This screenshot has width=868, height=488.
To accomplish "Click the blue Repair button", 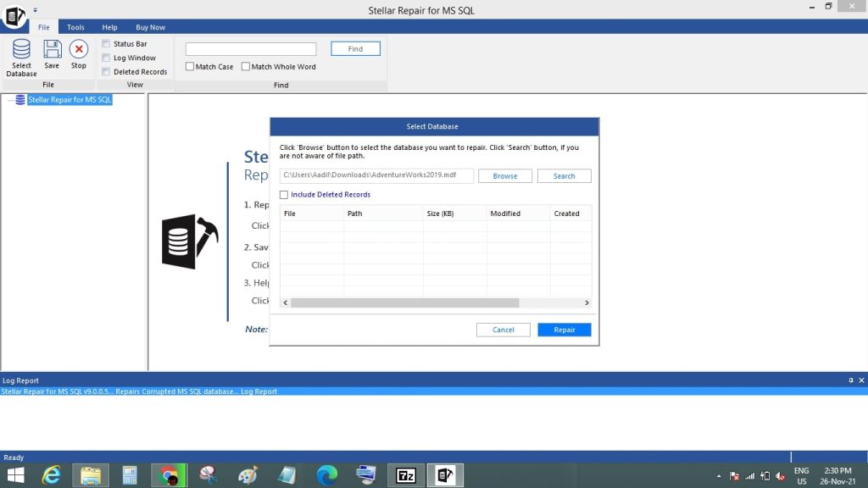I will coord(564,330).
